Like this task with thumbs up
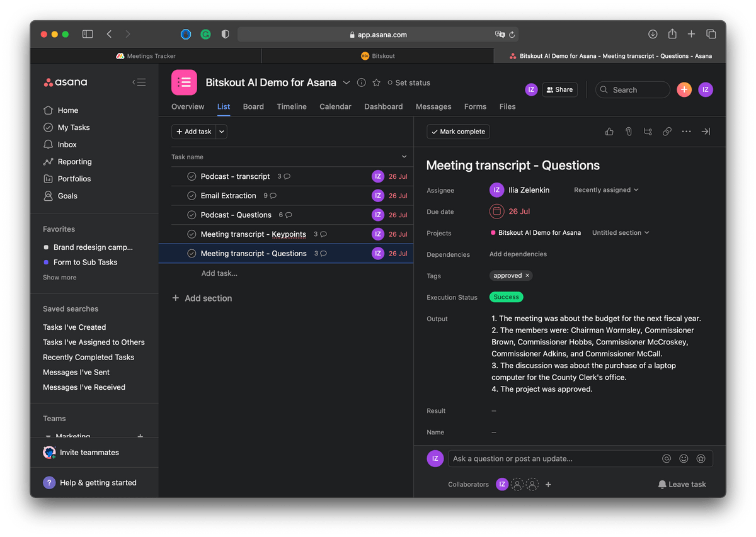 pos(609,132)
